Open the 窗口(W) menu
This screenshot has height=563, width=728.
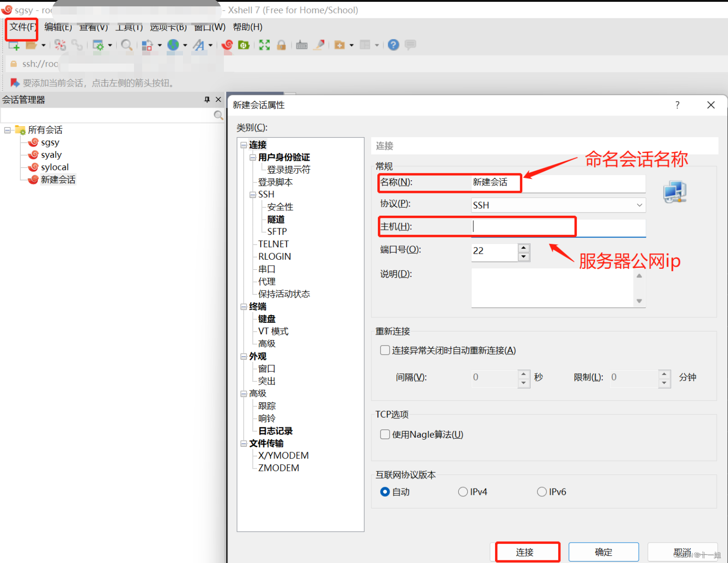tap(210, 27)
